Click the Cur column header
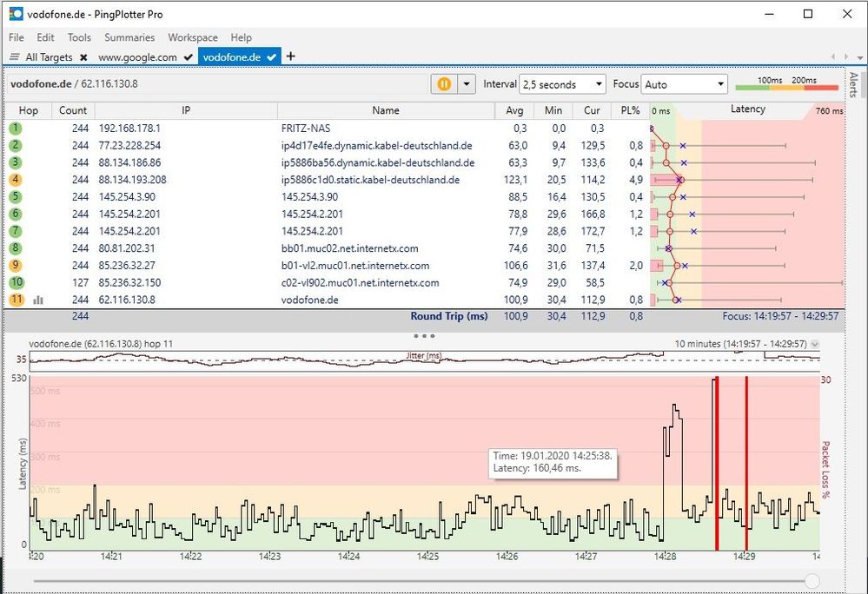Screen dimensions: 868x594 pyautogui.click(x=592, y=110)
